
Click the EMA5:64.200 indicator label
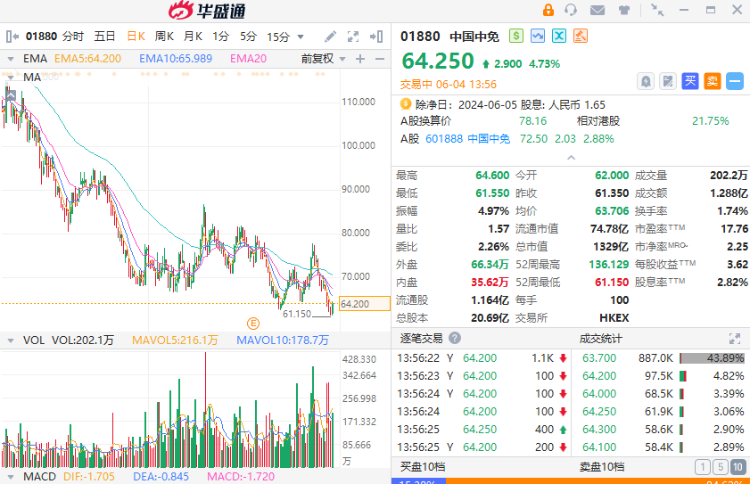pyautogui.click(x=88, y=59)
